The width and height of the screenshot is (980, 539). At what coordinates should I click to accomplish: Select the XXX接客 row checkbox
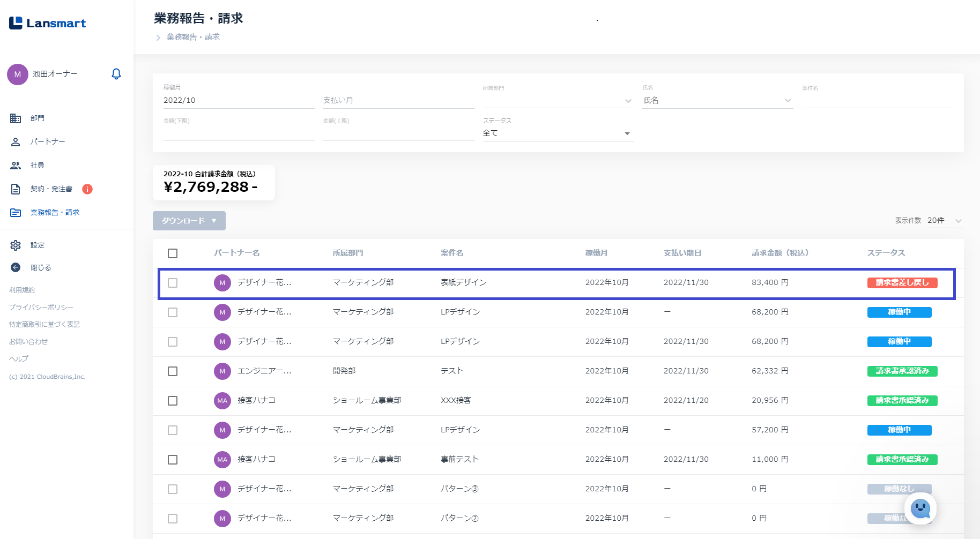coord(173,401)
